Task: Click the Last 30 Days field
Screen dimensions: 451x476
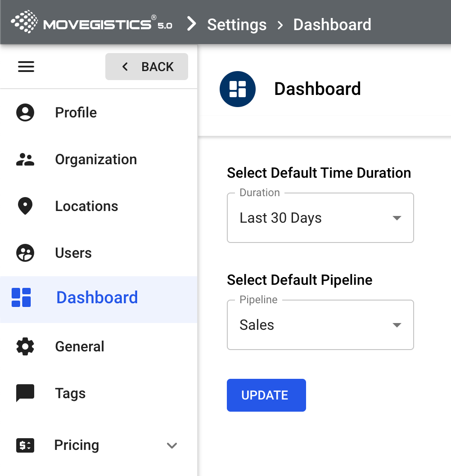Action: tap(311, 218)
